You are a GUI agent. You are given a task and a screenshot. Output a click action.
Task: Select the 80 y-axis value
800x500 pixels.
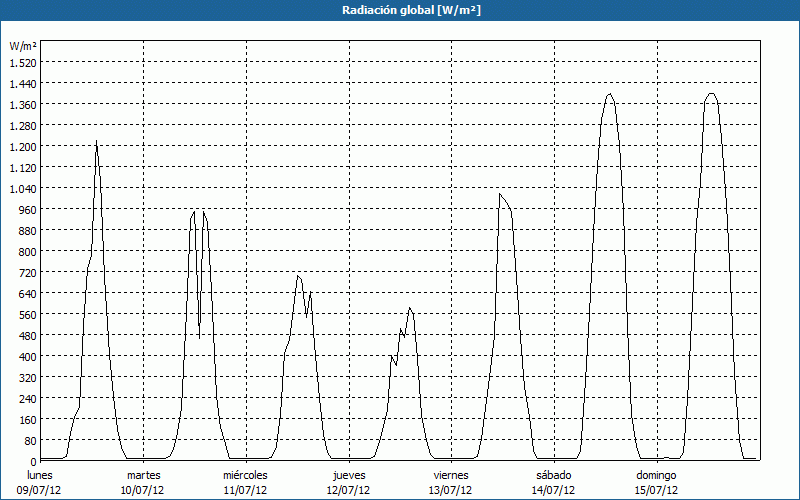pyautogui.click(x=30, y=440)
